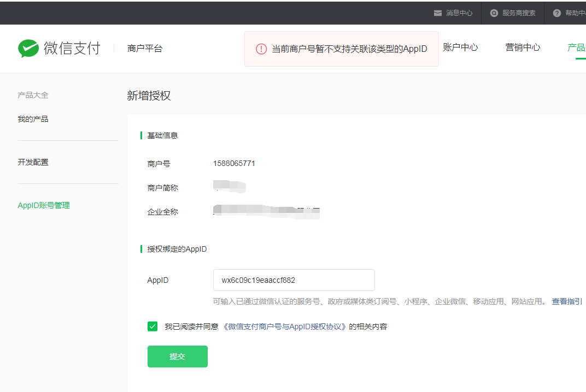Select 开发配置 in sidebar
This screenshot has height=392, width=586.
point(33,162)
